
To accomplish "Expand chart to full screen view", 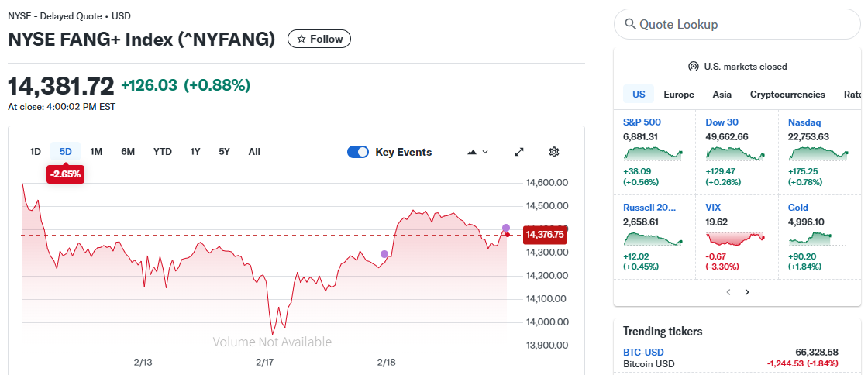I will point(519,152).
